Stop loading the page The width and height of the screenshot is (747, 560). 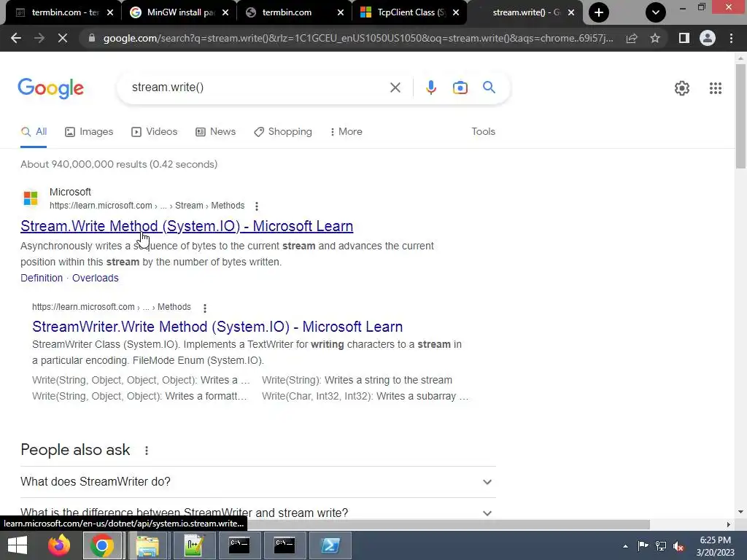tap(63, 38)
